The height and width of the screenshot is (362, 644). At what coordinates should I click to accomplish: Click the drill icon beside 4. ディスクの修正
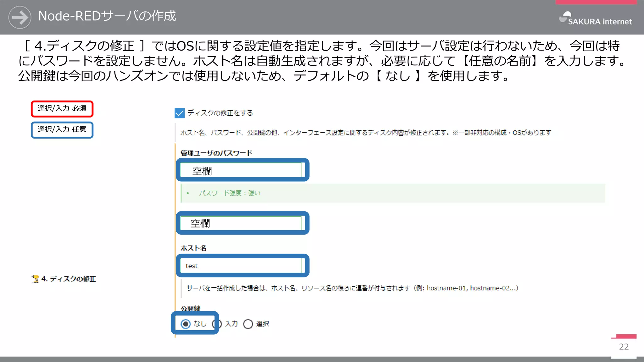[35, 279]
